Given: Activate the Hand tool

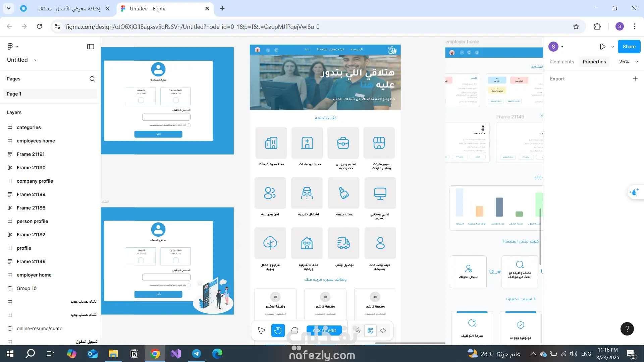Looking at the screenshot, I should tap(278, 330).
